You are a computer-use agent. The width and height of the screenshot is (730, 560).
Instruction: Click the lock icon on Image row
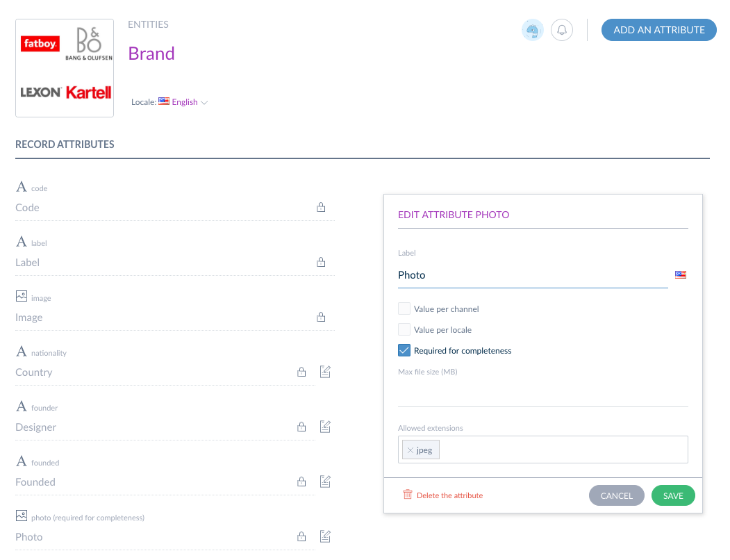pyautogui.click(x=321, y=317)
